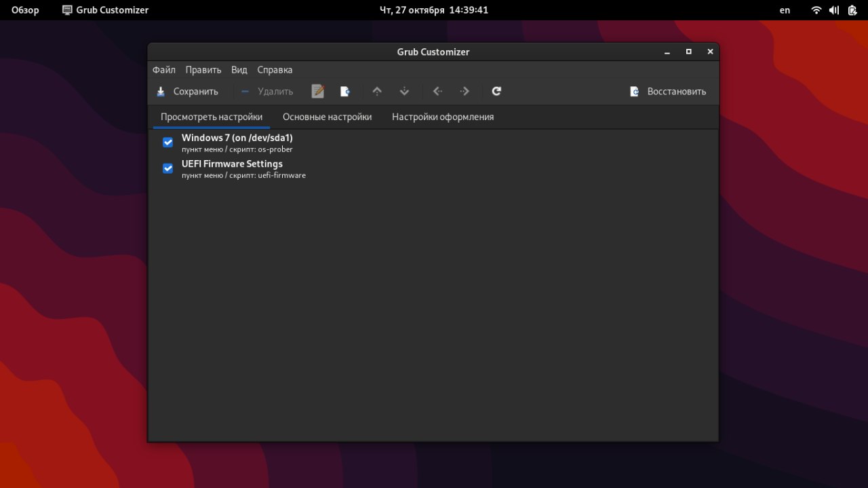
Task: Click the Удалить remove button
Action: click(x=267, y=91)
